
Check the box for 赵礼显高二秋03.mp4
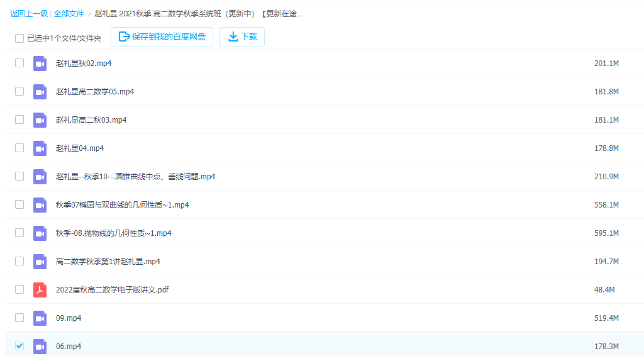(19, 120)
